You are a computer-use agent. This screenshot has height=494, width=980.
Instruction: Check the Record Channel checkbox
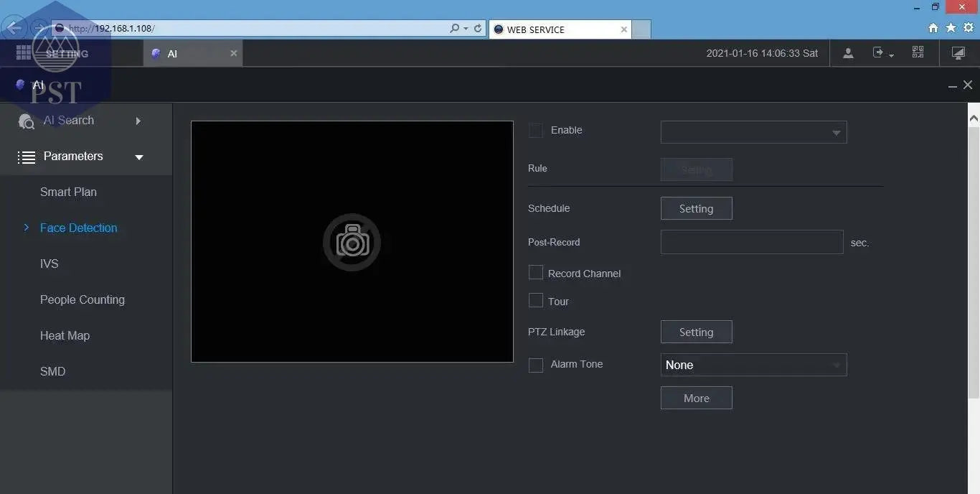pos(536,273)
